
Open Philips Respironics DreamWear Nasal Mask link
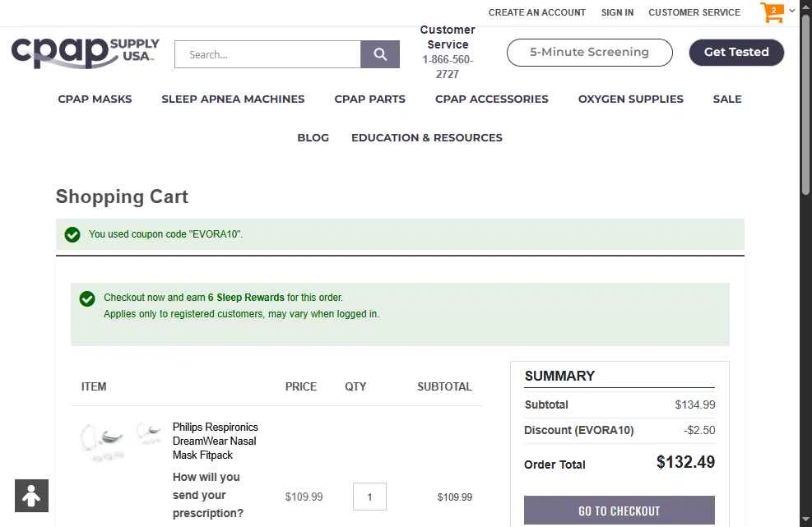[x=216, y=441]
